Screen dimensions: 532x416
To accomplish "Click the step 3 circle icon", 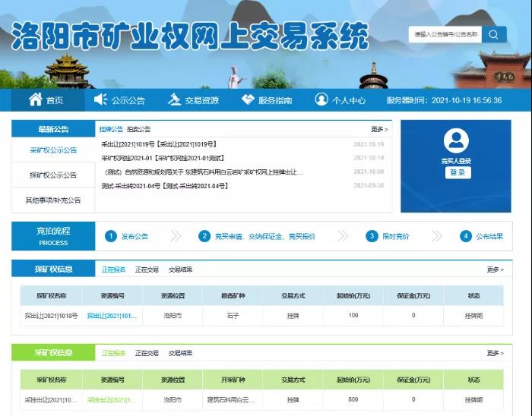I will click(x=372, y=236).
